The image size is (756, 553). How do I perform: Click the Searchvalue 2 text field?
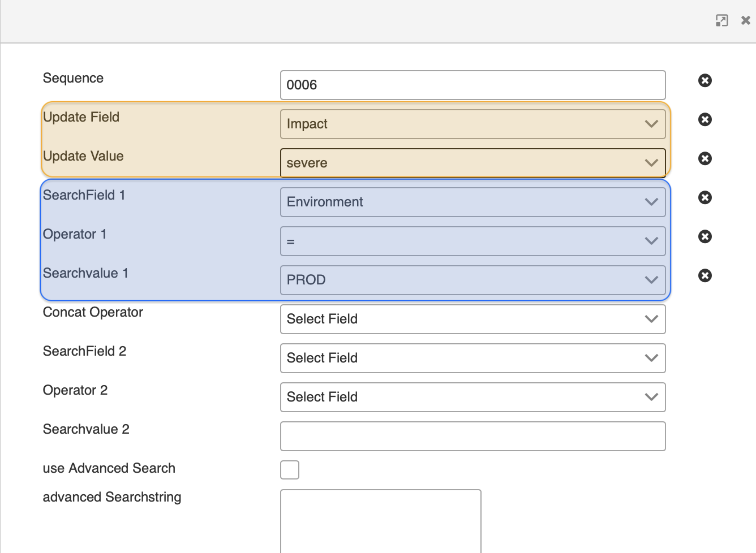[x=472, y=436]
